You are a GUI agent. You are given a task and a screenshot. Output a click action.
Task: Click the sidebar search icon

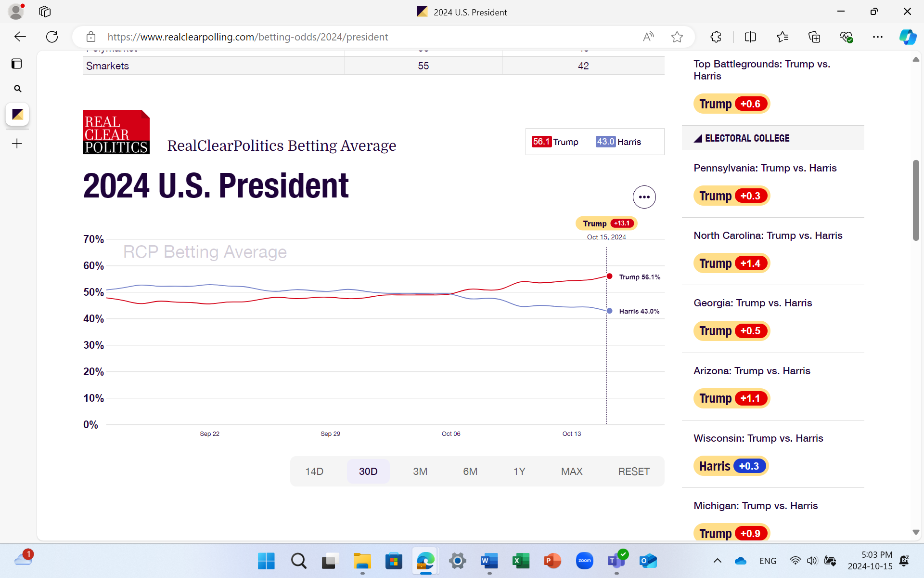click(17, 89)
